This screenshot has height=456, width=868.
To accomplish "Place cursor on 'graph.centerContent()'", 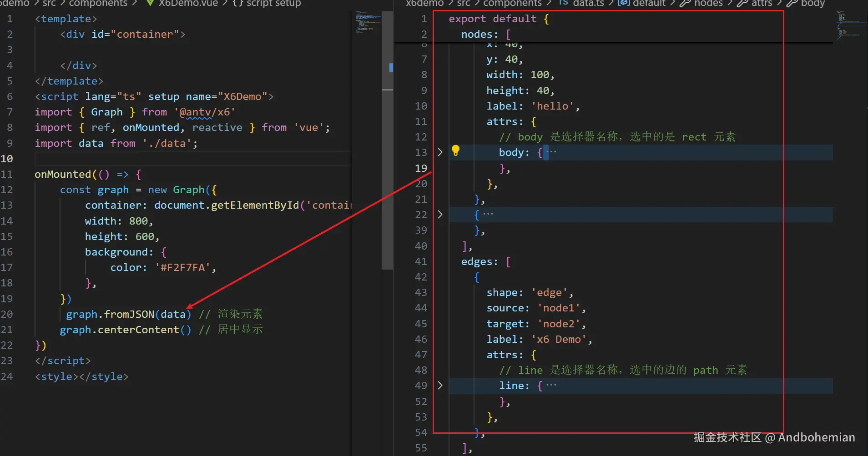I will [126, 330].
